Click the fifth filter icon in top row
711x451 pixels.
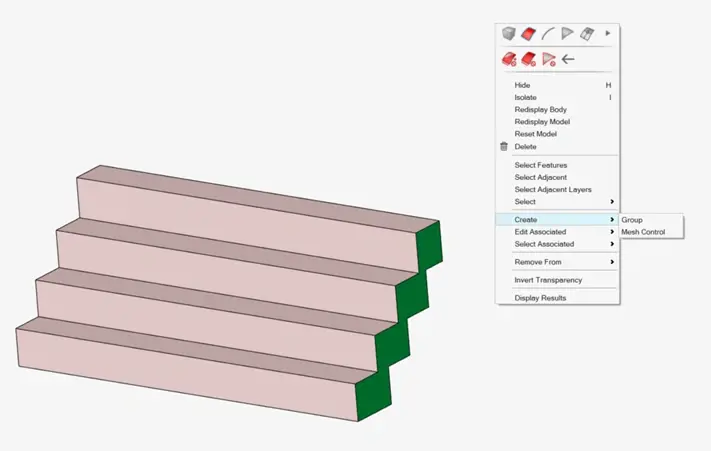(x=587, y=34)
